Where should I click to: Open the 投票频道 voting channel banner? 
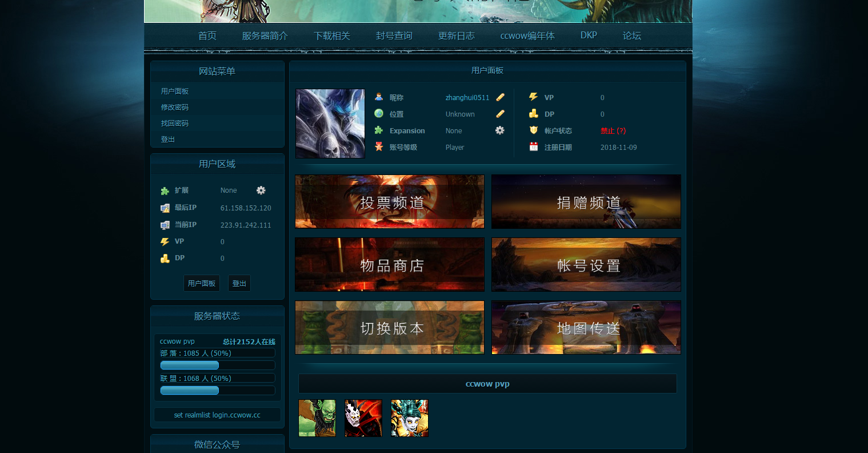pyautogui.click(x=389, y=201)
